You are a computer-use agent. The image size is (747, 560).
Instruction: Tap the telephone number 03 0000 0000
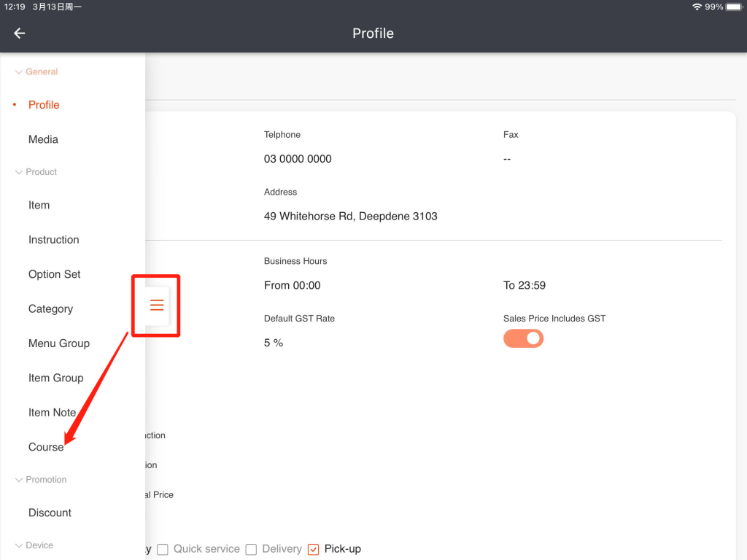pyautogui.click(x=298, y=159)
